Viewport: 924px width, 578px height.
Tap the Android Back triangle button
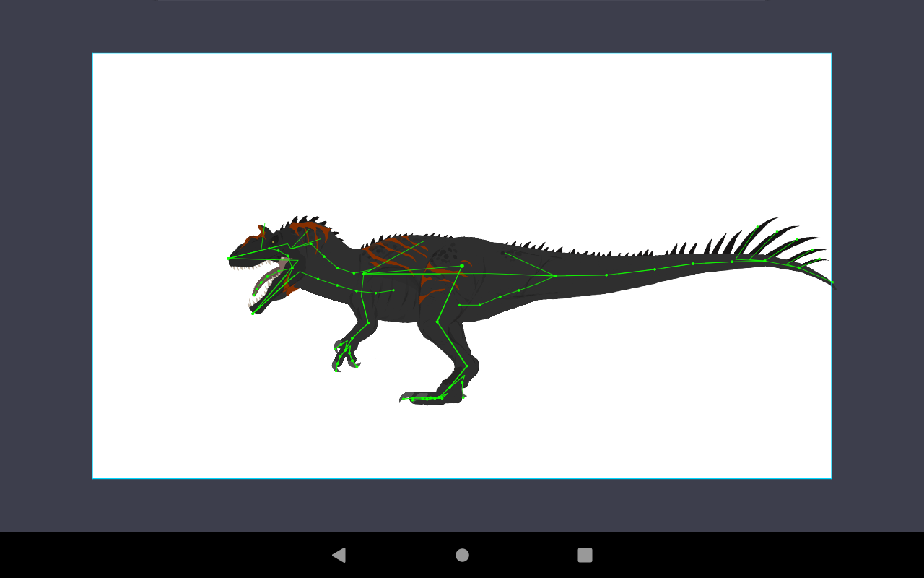coord(339,555)
